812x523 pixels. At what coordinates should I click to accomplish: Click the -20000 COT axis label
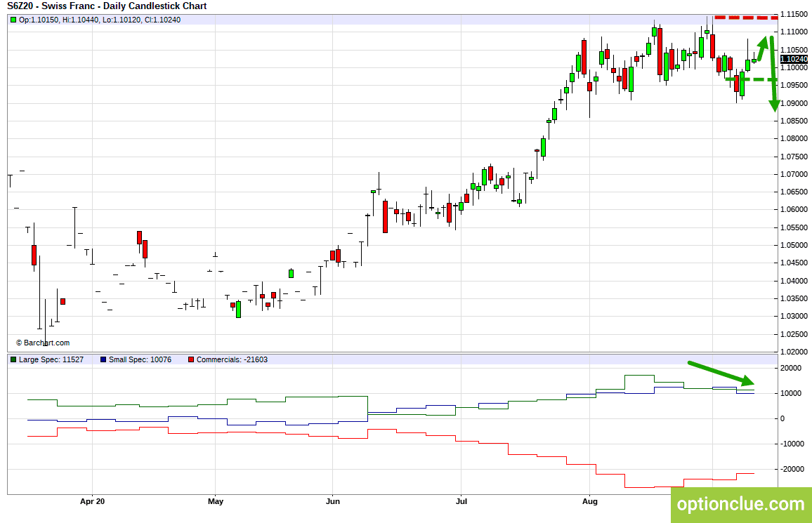pyautogui.click(x=792, y=469)
